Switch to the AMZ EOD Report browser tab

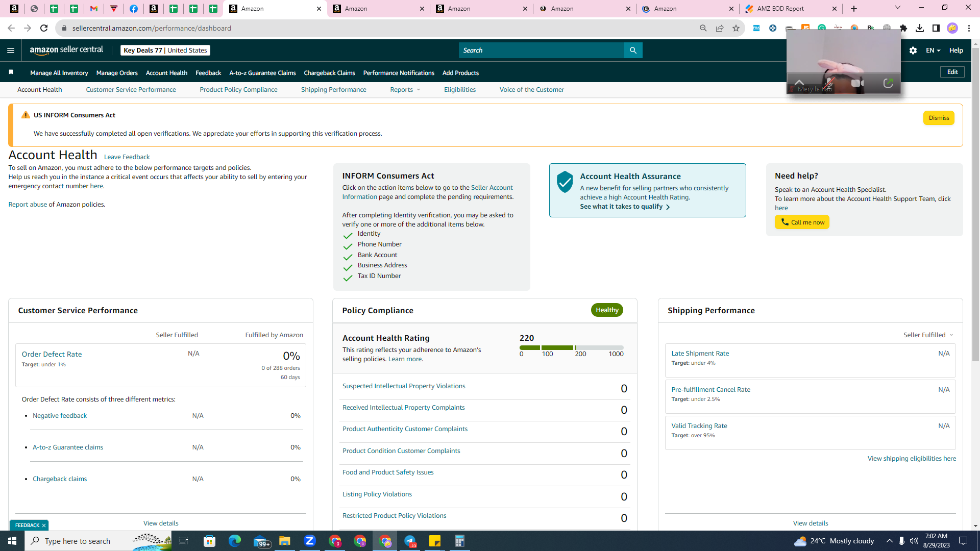point(790,9)
